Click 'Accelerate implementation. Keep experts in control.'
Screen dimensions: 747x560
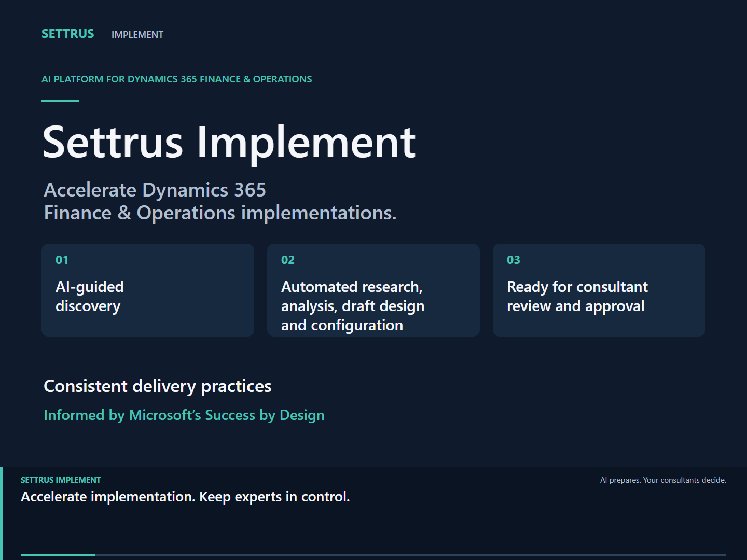pos(185,497)
